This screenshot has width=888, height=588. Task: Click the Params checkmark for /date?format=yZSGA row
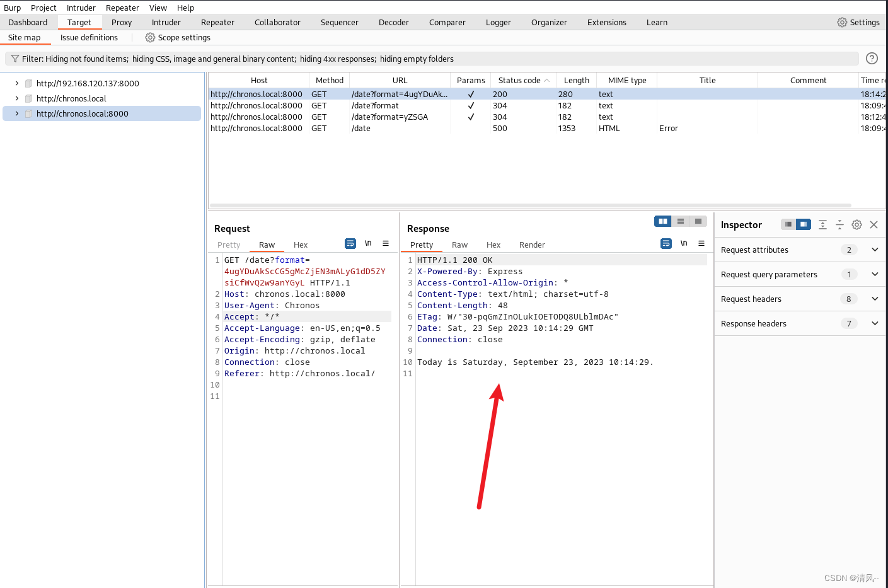[471, 117]
